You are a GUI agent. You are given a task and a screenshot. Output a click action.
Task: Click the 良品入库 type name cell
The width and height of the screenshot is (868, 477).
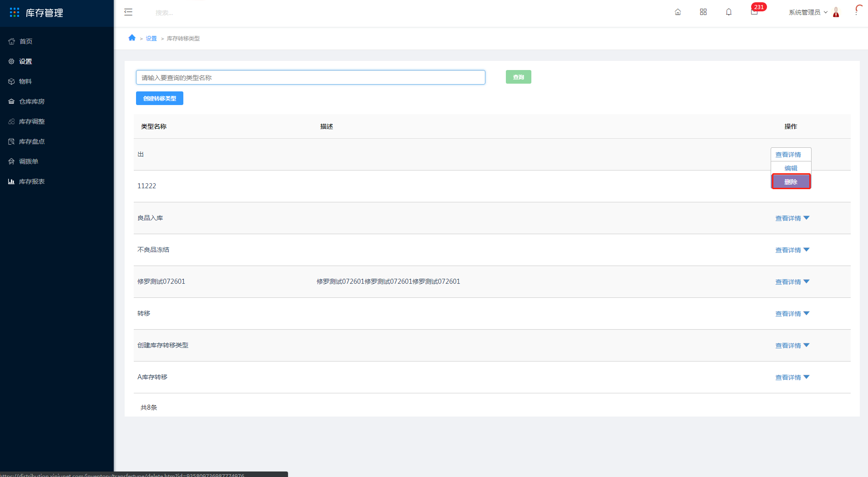(150, 218)
